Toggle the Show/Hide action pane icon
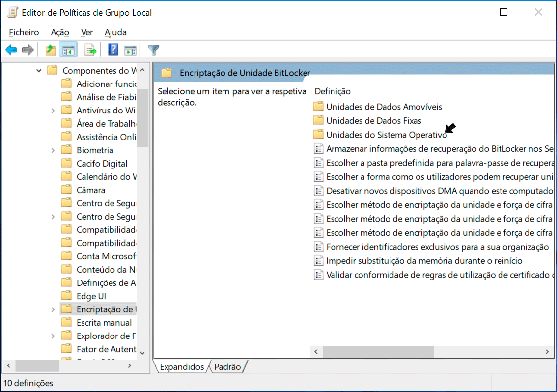 pos(130,50)
